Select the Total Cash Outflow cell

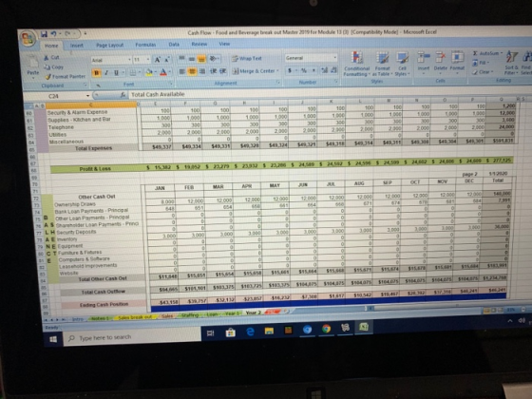point(104,292)
